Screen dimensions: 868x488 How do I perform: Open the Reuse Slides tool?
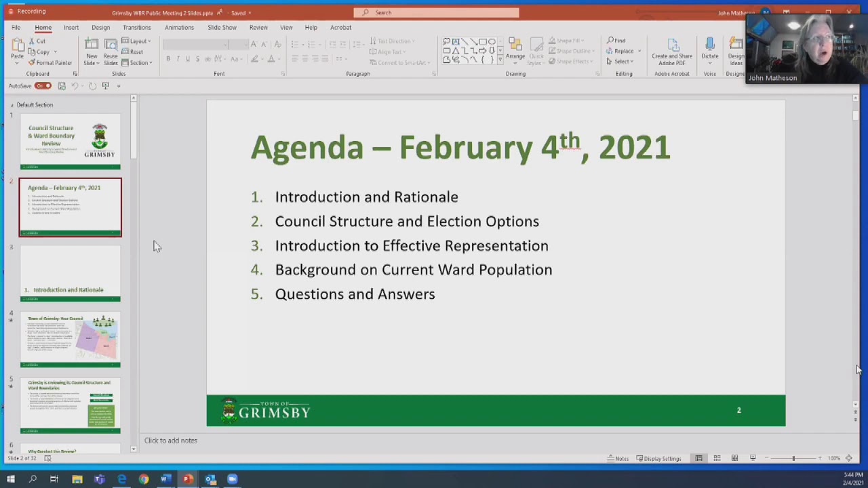[111, 52]
